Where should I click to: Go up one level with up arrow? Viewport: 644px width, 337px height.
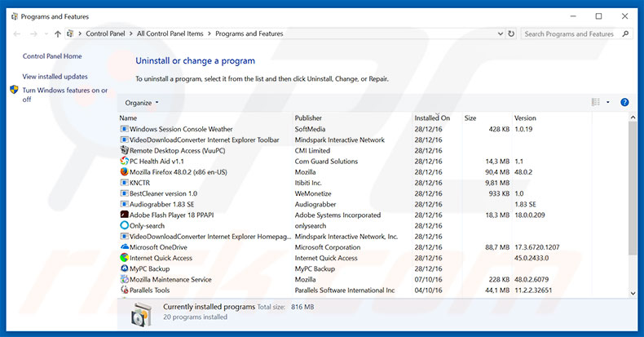click(x=58, y=33)
